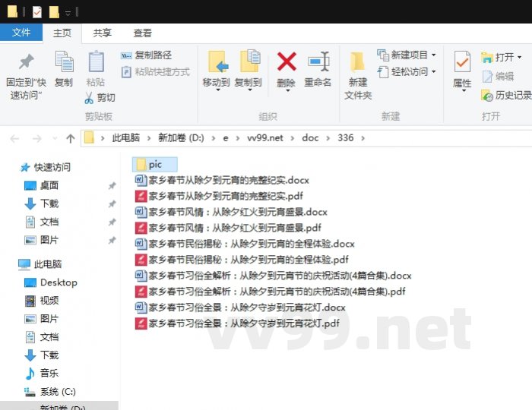Image resolution: width=532 pixels, height=410 pixels.
Task: Select 家乡春节从除夕到元宵的完整纪实.pdf
Action: click(x=219, y=196)
